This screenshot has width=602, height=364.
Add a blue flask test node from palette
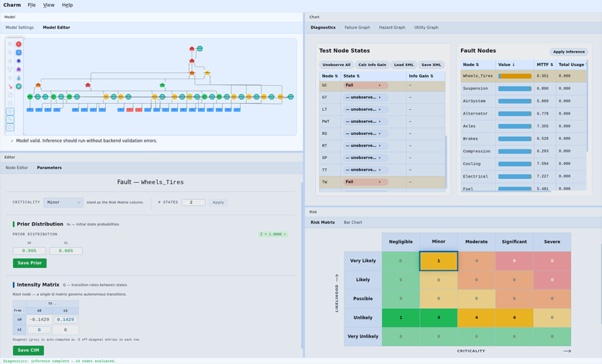(18, 78)
